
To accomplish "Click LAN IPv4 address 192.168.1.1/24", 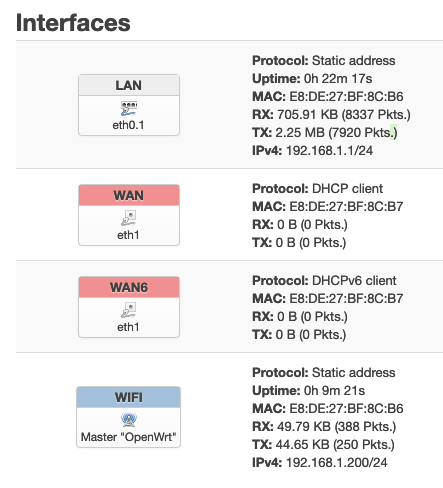I will tap(330, 151).
